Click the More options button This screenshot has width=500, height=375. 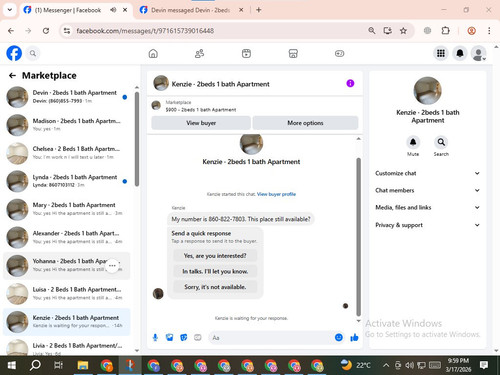(x=305, y=123)
